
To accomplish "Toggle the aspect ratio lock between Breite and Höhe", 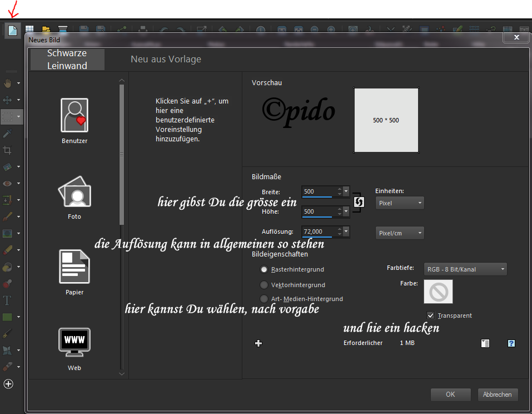I will (359, 201).
